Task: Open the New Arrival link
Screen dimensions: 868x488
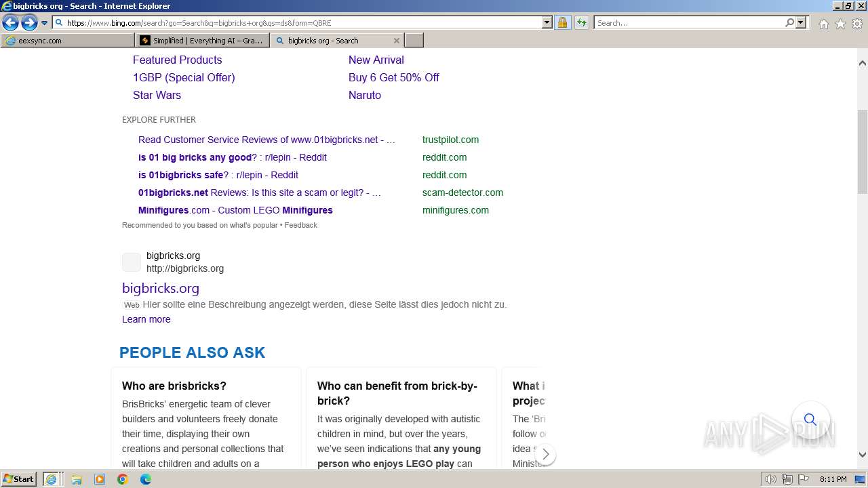Action: [376, 60]
